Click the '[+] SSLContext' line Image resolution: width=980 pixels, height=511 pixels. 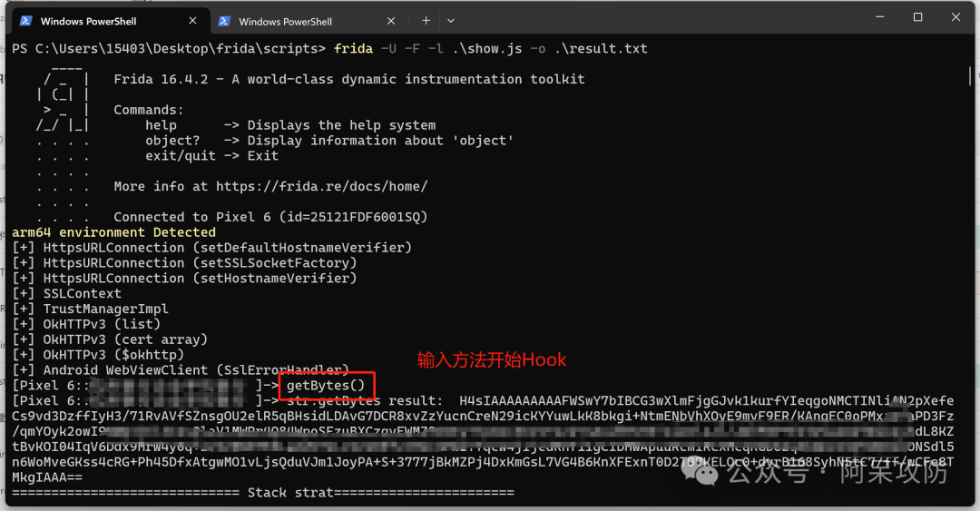click(x=67, y=293)
